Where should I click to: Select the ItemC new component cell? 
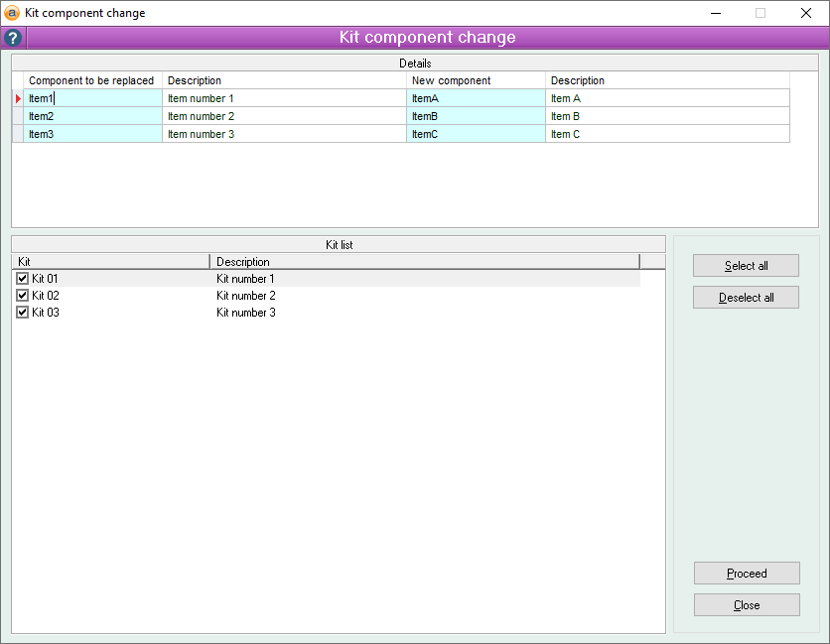tap(475, 134)
